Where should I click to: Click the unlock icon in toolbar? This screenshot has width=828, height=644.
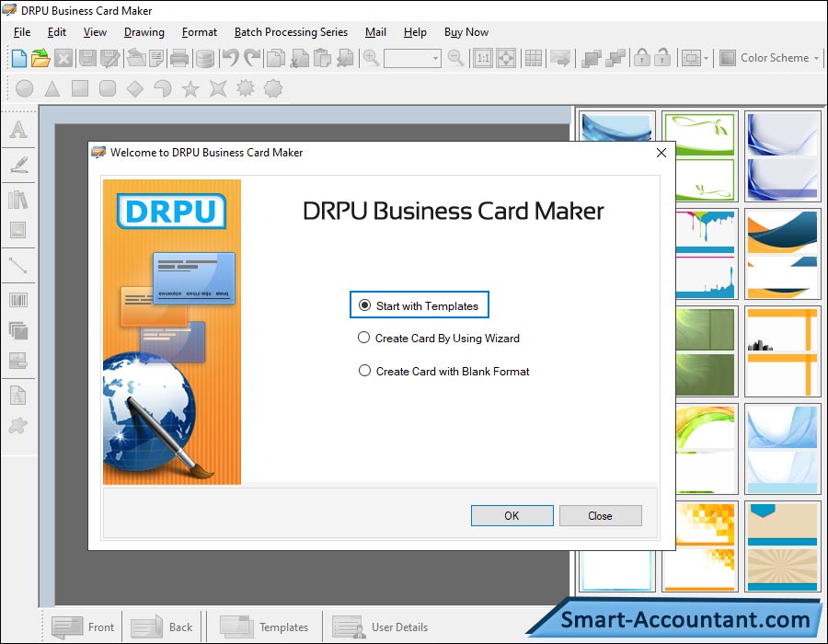[x=662, y=58]
